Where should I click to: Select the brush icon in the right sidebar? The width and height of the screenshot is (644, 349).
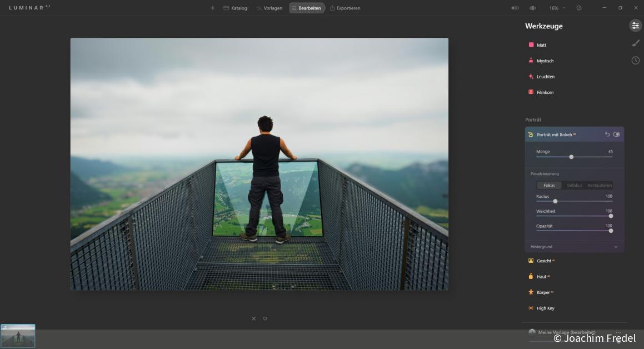click(635, 43)
